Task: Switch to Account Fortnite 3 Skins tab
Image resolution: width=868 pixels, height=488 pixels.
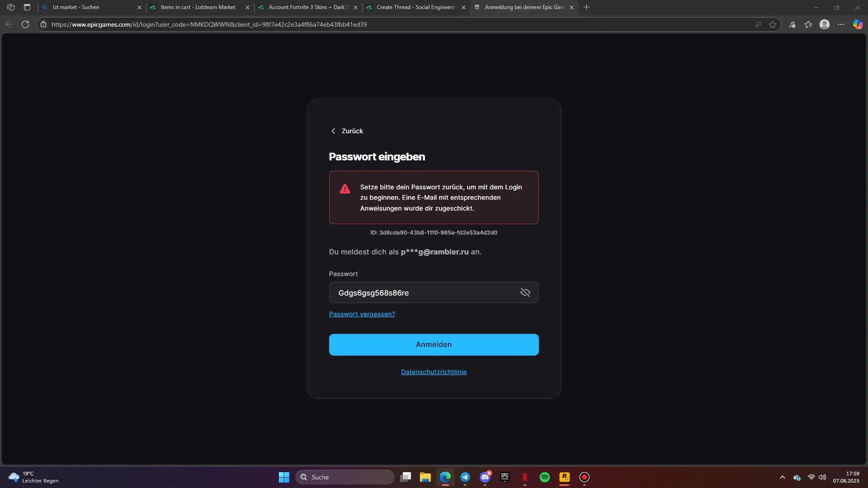Action: tap(307, 7)
